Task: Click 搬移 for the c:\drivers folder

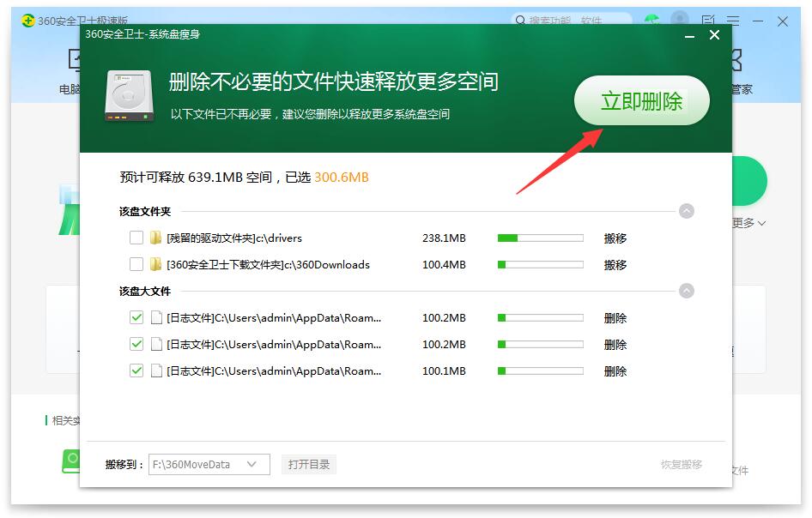Action: 615,238
